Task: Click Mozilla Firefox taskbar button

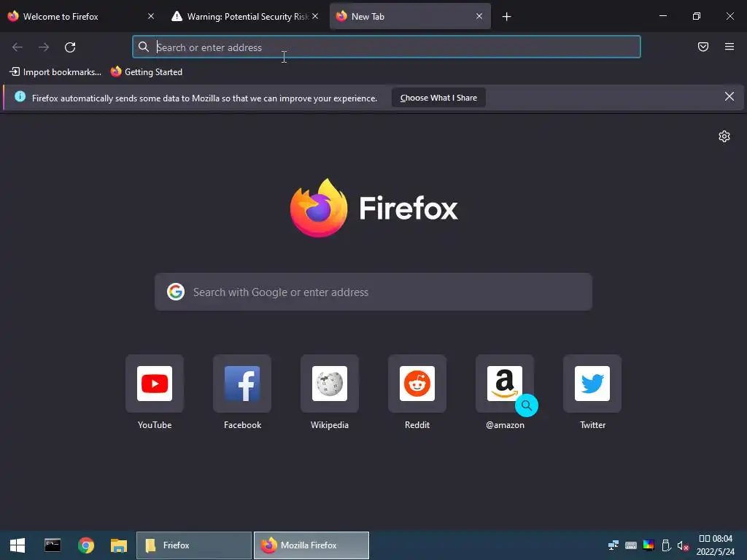Action: (x=311, y=545)
